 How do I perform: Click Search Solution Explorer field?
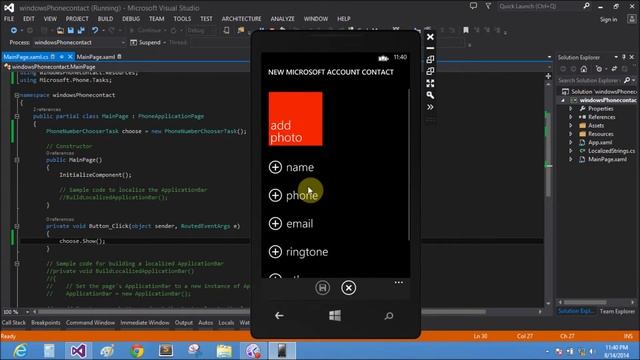pyautogui.click(x=590, y=80)
